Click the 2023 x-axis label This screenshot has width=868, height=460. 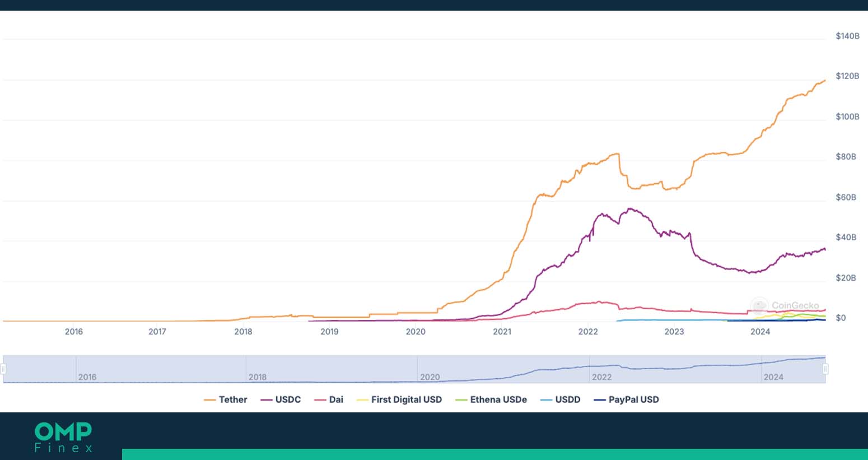pos(674,332)
